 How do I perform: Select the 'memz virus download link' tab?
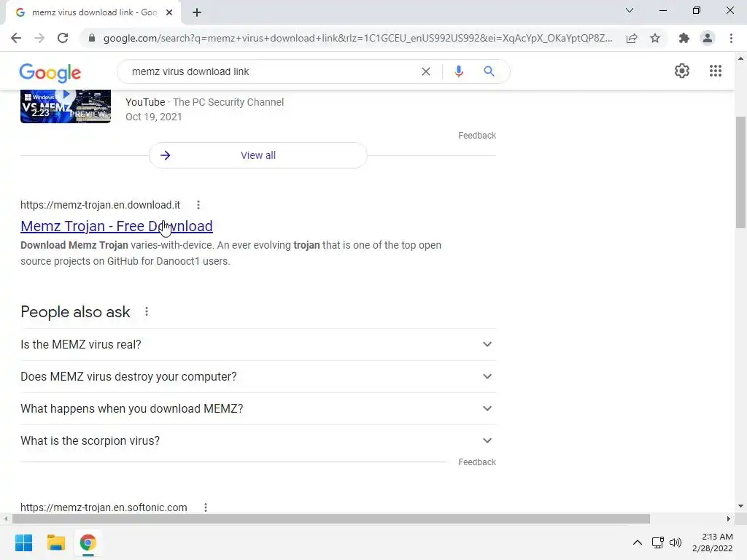click(93, 12)
